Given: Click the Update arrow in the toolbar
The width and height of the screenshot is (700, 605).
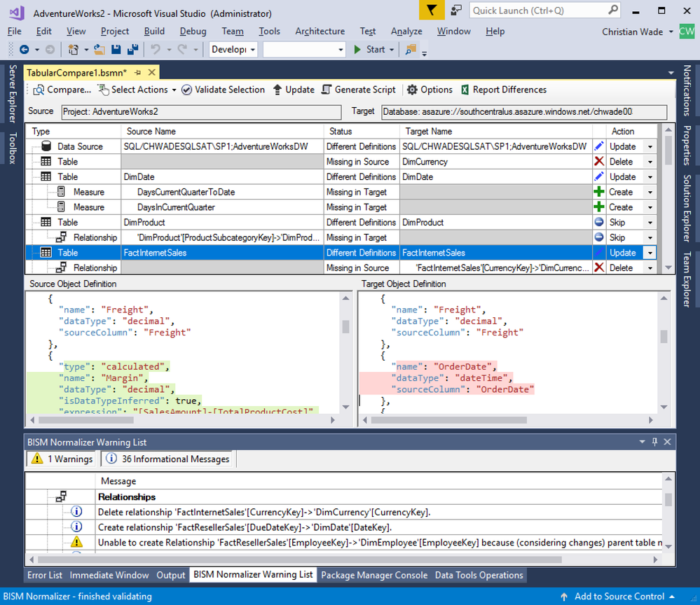Looking at the screenshot, I should (277, 90).
